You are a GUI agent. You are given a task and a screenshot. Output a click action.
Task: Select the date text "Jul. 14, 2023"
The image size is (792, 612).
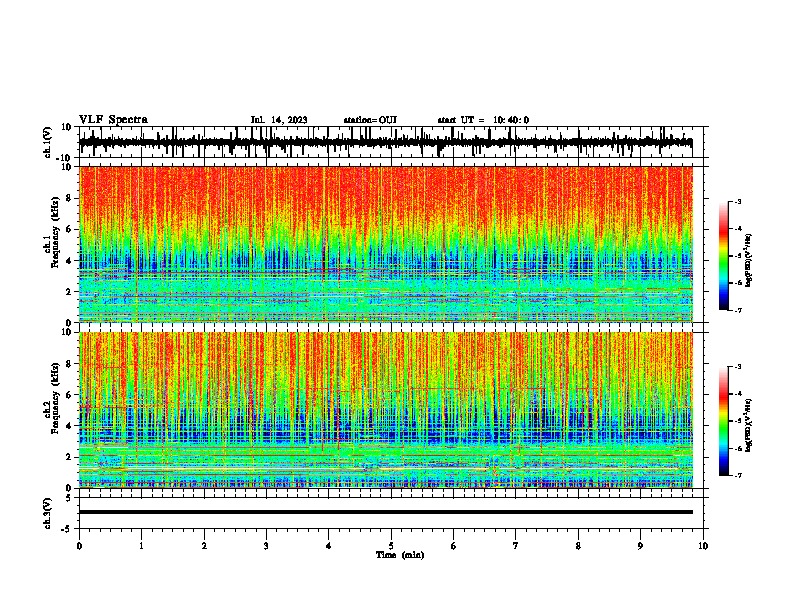279,120
